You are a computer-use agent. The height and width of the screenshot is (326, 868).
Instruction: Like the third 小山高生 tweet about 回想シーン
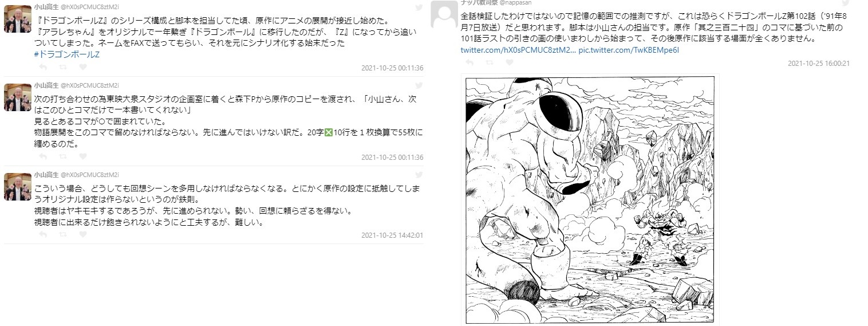click(84, 235)
